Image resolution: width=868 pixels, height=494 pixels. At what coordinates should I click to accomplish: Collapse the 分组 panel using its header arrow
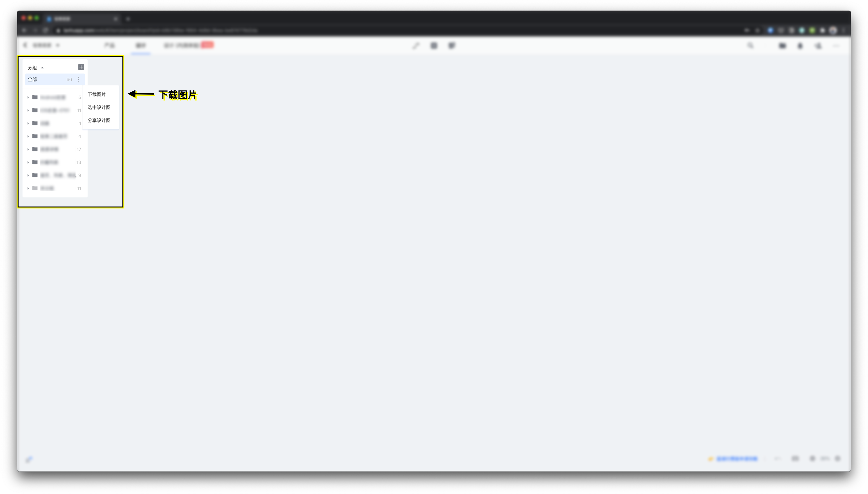point(42,68)
